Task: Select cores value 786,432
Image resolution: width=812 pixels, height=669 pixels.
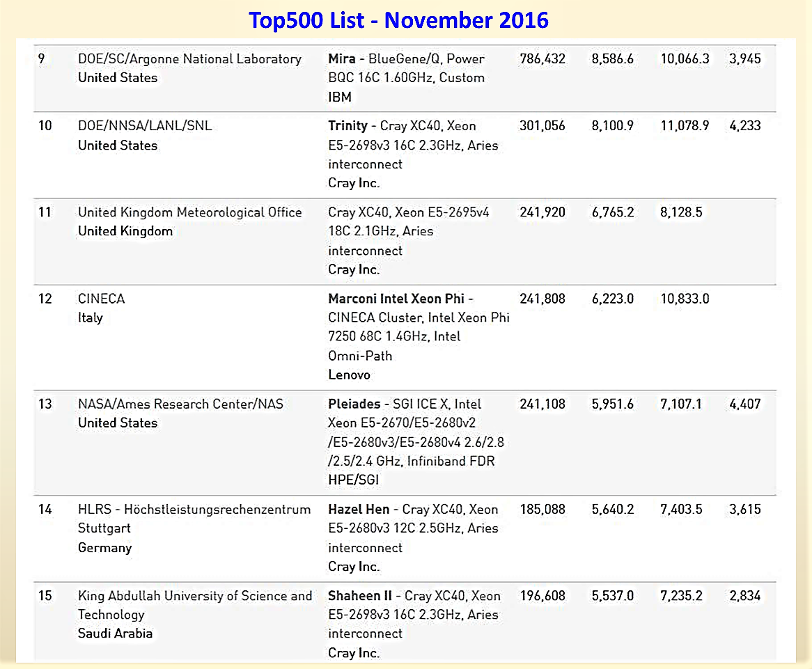Action: 542,58
